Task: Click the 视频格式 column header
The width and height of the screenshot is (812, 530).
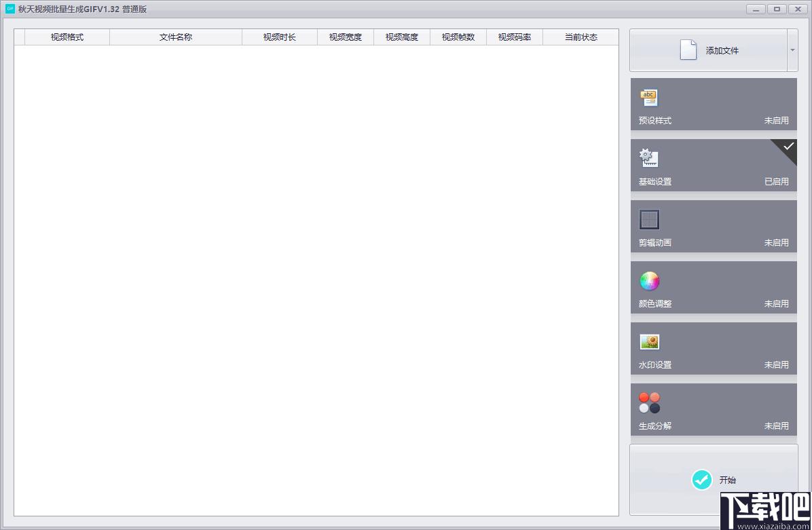Action: tap(67, 37)
